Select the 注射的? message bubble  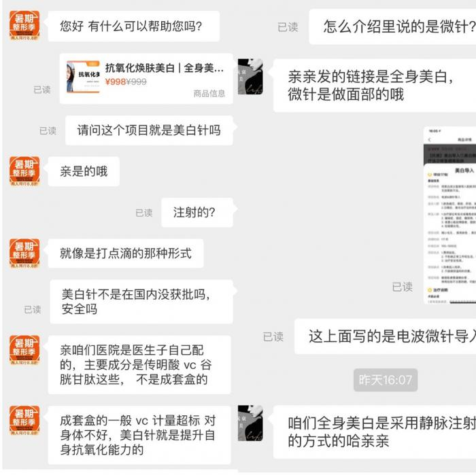(197, 212)
